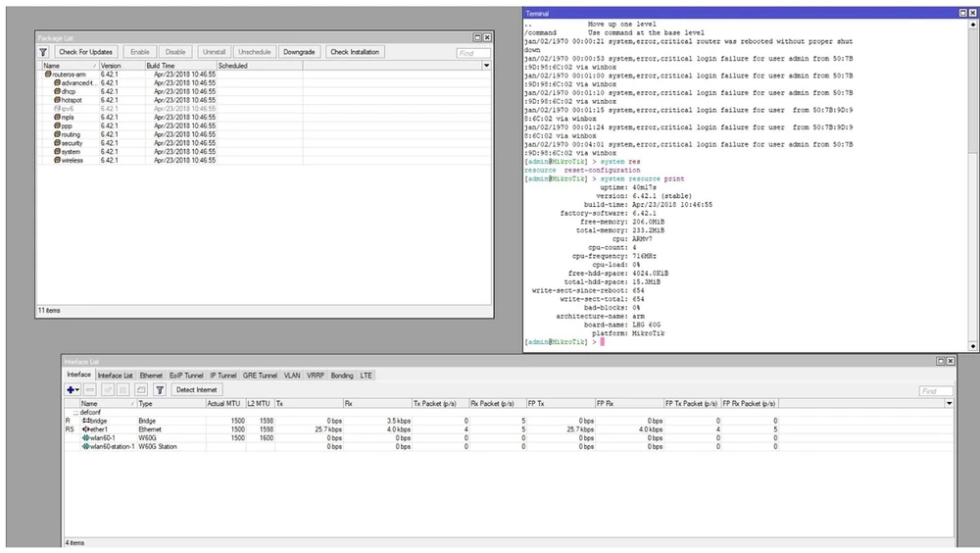Viewport: 980px width, 553px height.
Task: Sort packages by Version column header
Action: (x=122, y=66)
